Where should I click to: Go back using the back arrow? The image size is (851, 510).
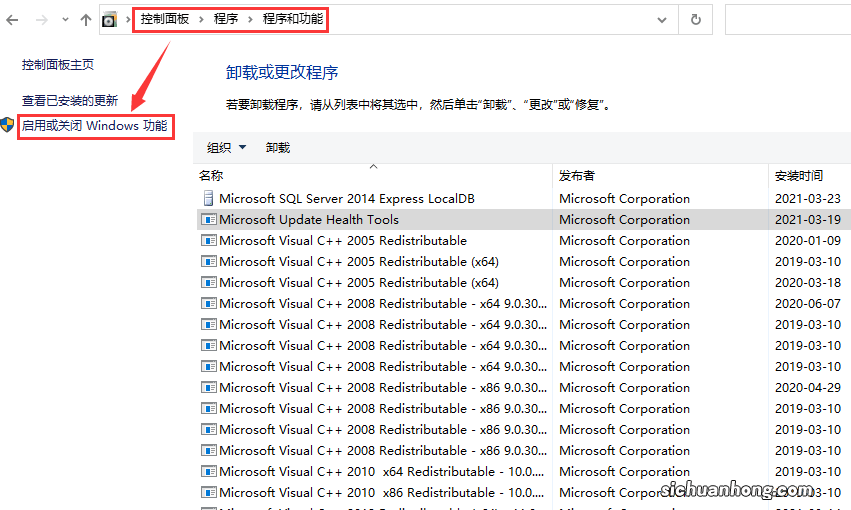tap(12, 20)
